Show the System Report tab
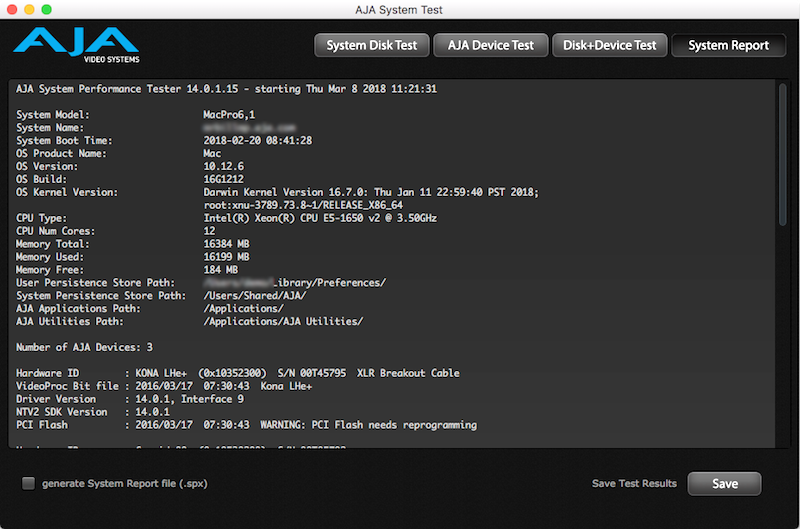The width and height of the screenshot is (800, 529). click(x=728, y=45)
